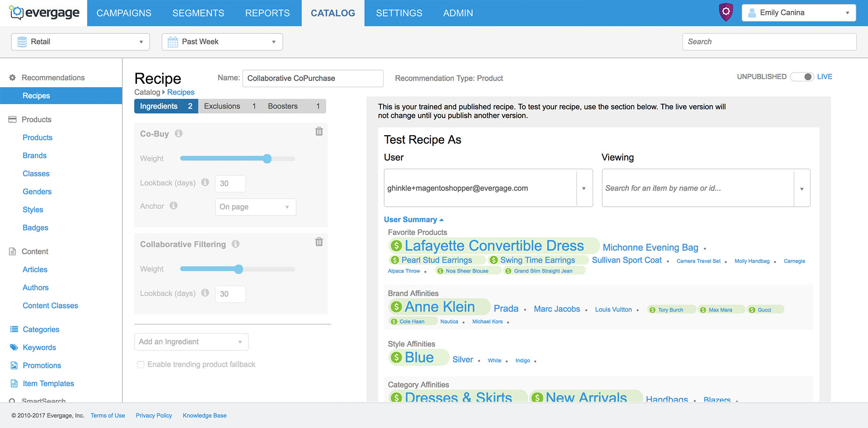Open the Knowledge Base link
The width and height of the screenshot is (868, 428).
pos(205,415)
